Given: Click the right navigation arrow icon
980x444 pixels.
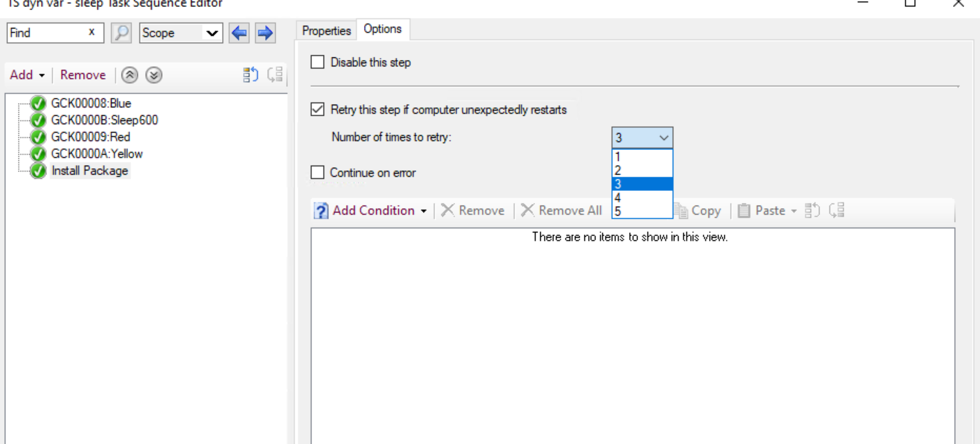Looking at the screenshot, I should point(265,33).
